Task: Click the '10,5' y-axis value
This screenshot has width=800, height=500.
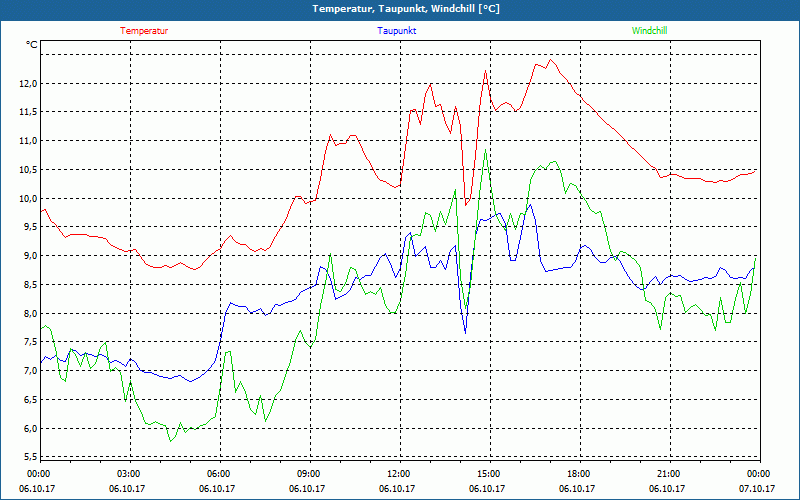Action: [27, 169]
